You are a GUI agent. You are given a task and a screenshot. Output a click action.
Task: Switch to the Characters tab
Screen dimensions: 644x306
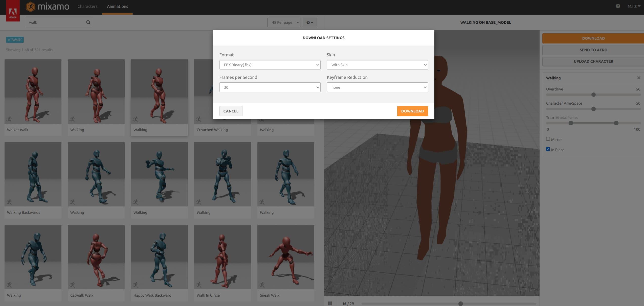(87, 6)
